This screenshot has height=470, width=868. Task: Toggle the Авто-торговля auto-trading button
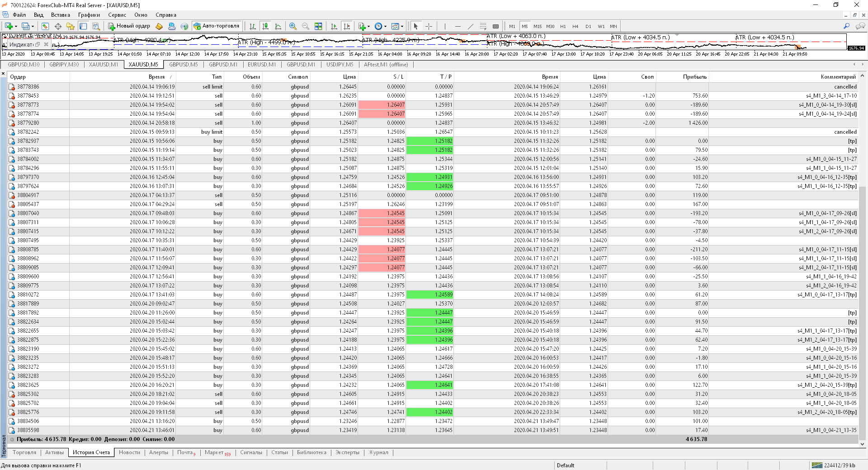click(217, 26)
